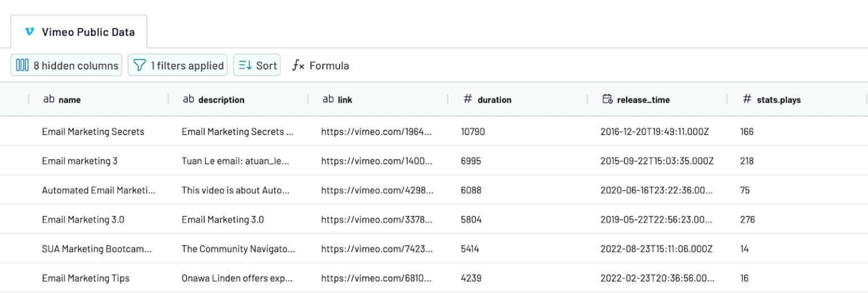Click description 'This video is about Auto...'
868x293 pixels.
click(236, 190)
